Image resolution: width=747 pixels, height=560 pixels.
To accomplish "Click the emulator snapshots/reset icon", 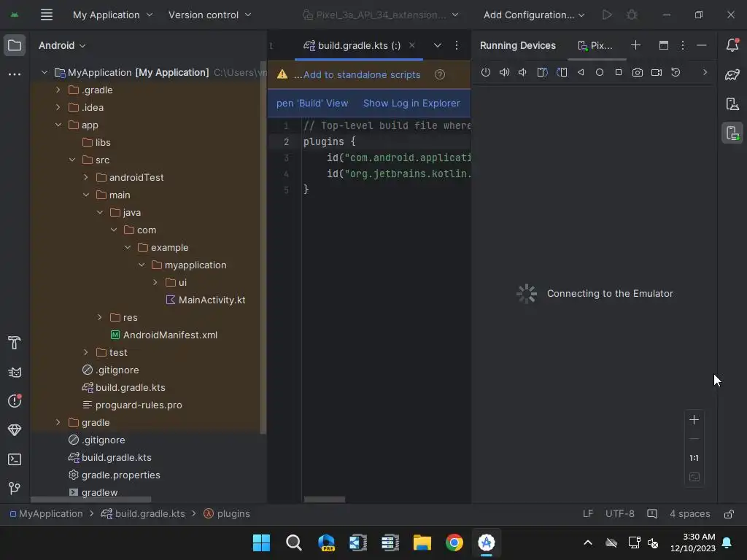I will [676, 72].
